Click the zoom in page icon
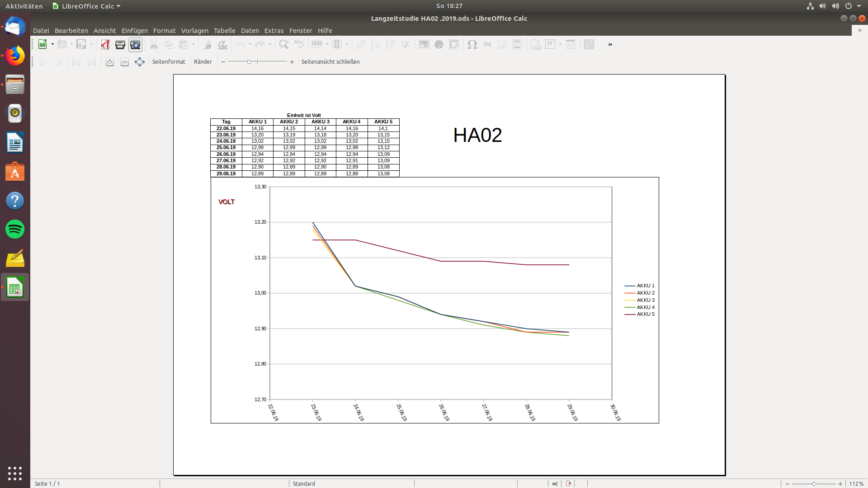 click(x=110, y=62)
